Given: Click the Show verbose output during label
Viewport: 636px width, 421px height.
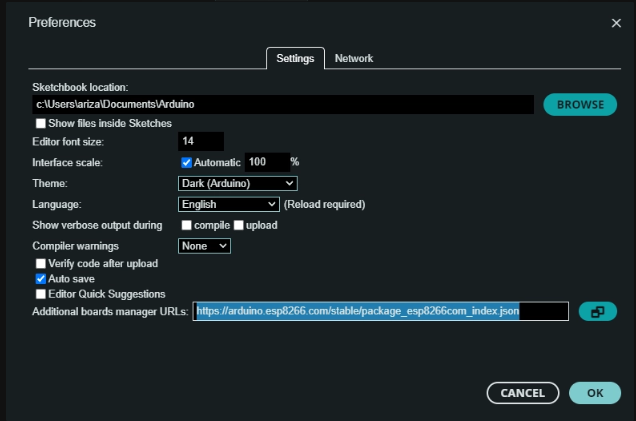Looking at the screenshot, I should coord(97,225).
